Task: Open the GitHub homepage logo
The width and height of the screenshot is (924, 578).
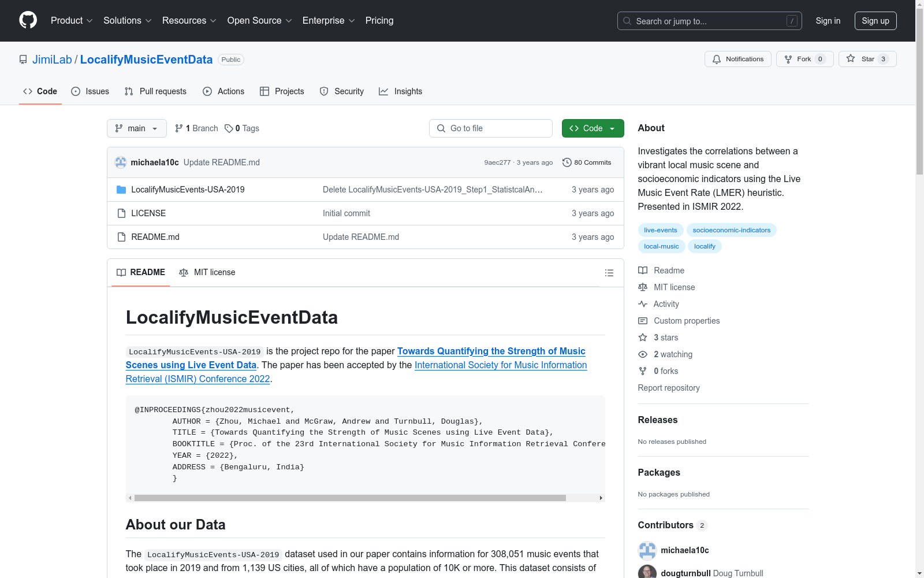Action: point(28,20)
